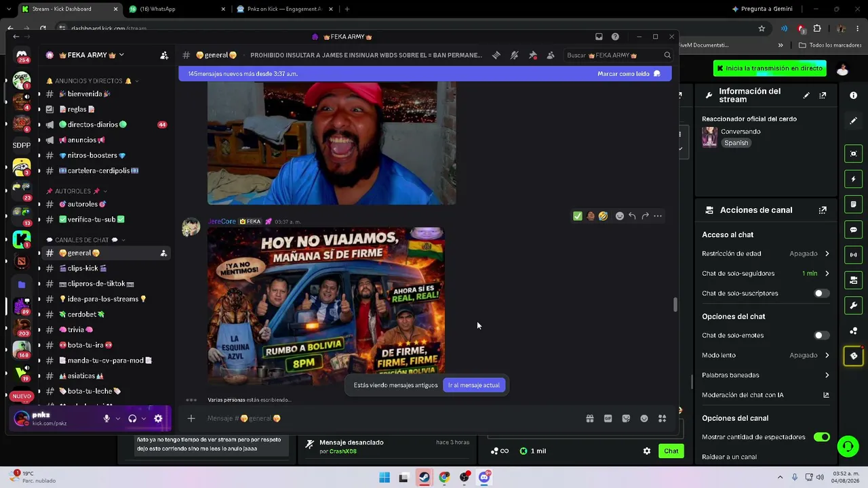Image resolution: width=868 pixels, height=488 pixels.
Task: Add reaction to JereCore's message
Action: pos(619,216)
